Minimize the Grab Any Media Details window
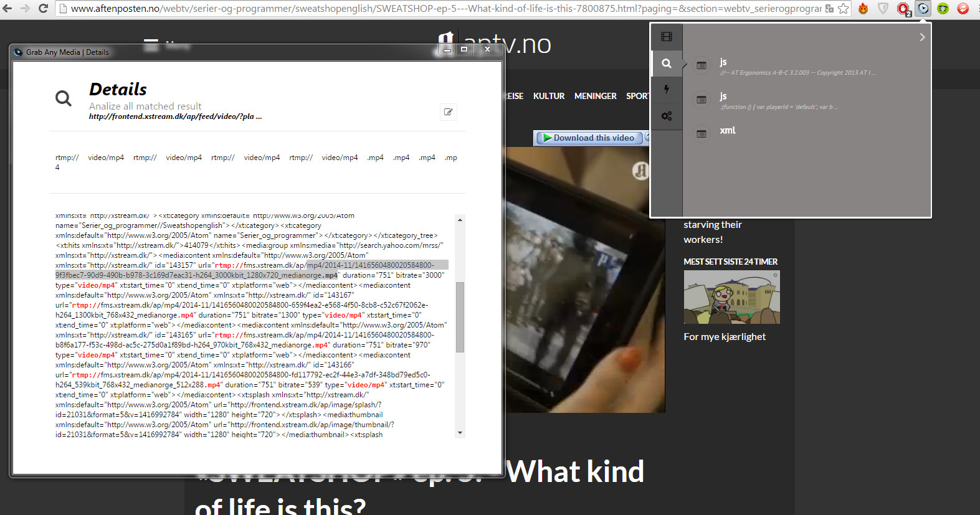Image resolution: width=980 pixels, height=515 pixels. pyautogui.click(x=447, y=49)
